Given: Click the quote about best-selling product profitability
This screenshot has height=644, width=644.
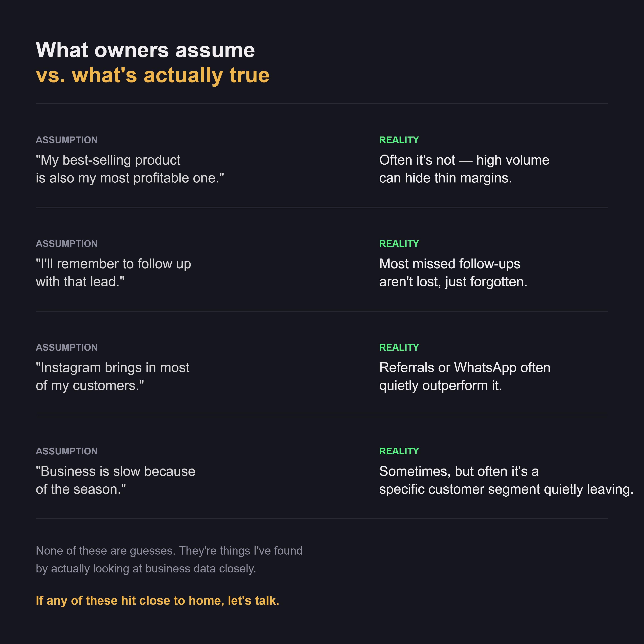Looking at the screenshot, I should [x=130, y=169].
